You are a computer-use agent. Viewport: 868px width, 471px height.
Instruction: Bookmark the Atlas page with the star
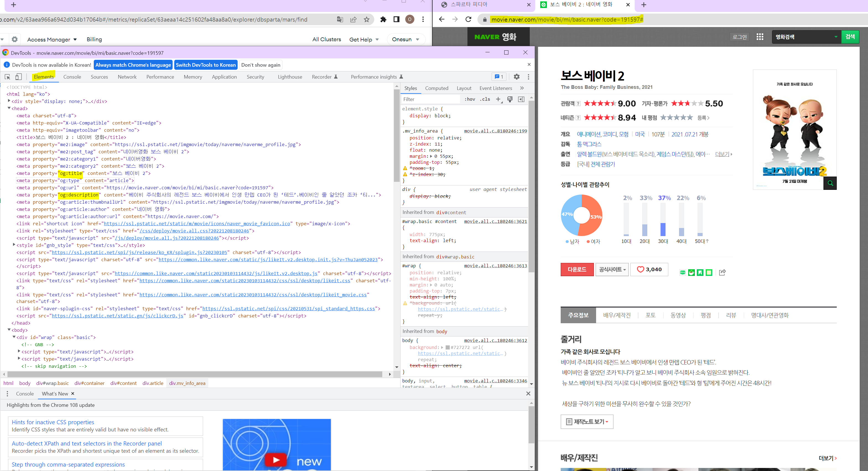367,20
